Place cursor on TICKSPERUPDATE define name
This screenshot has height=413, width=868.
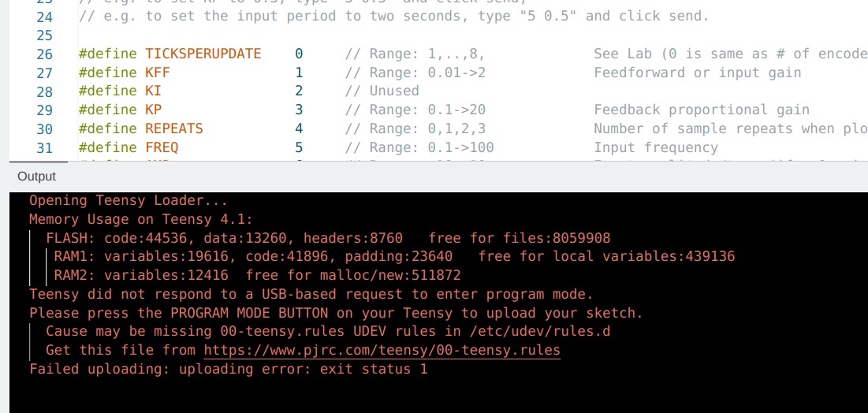pyautogui.click(x=203, y=54)
